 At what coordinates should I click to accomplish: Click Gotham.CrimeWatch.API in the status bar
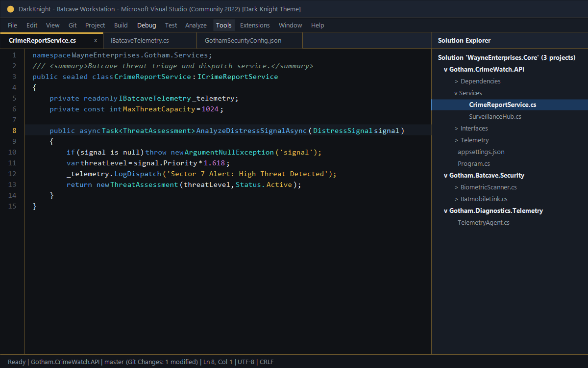pos(65,362)
